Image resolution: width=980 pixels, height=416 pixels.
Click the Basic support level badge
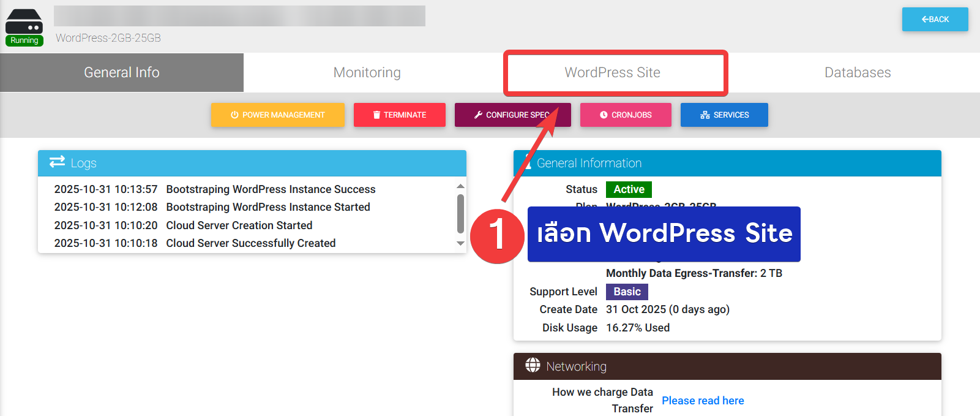[x=627, y=292]
